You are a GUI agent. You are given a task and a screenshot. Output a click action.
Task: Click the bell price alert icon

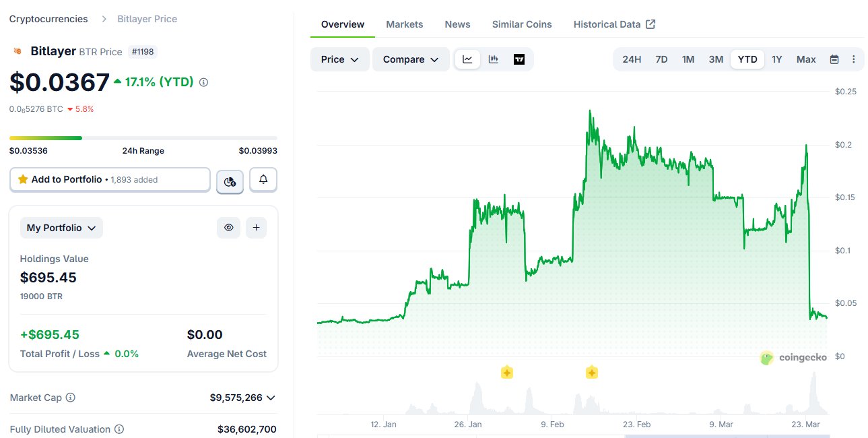pyautogui.click(x=263, y=179)
